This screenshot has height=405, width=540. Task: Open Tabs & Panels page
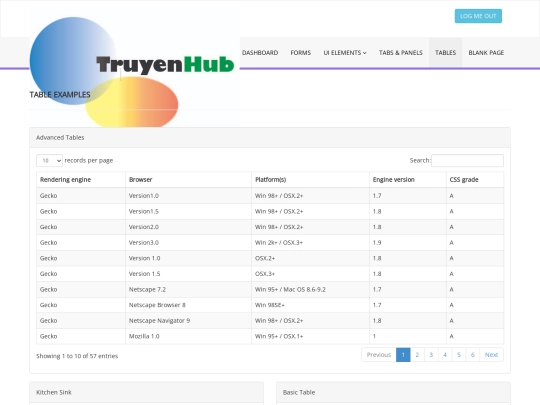[401, 53]
